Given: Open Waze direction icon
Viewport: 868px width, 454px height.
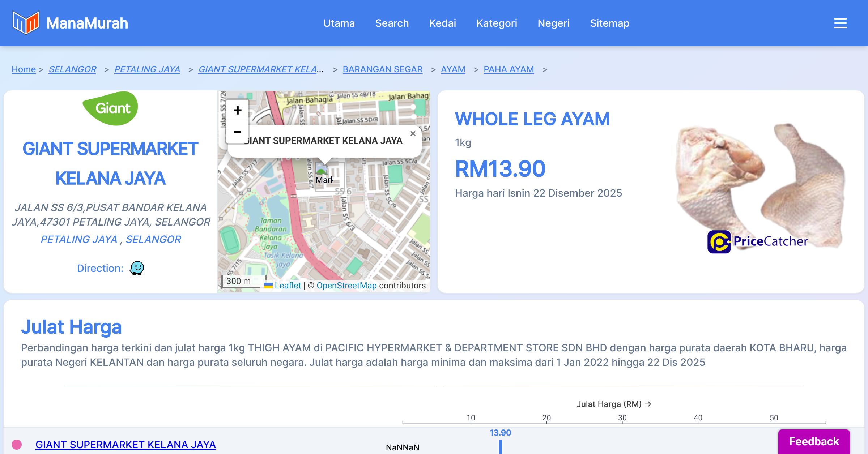Looking at the screenshot, I should pyautogui.click(x=137, y=268).
